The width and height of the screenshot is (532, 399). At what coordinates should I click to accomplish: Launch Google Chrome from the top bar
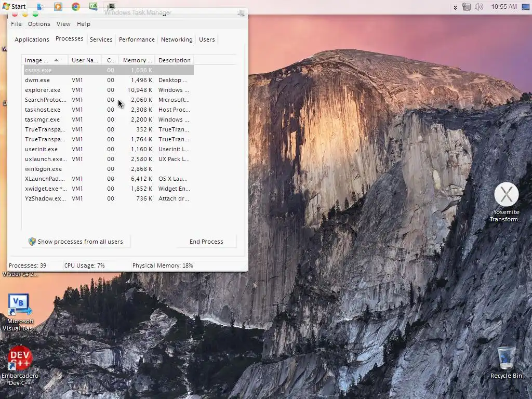[76, 6]
